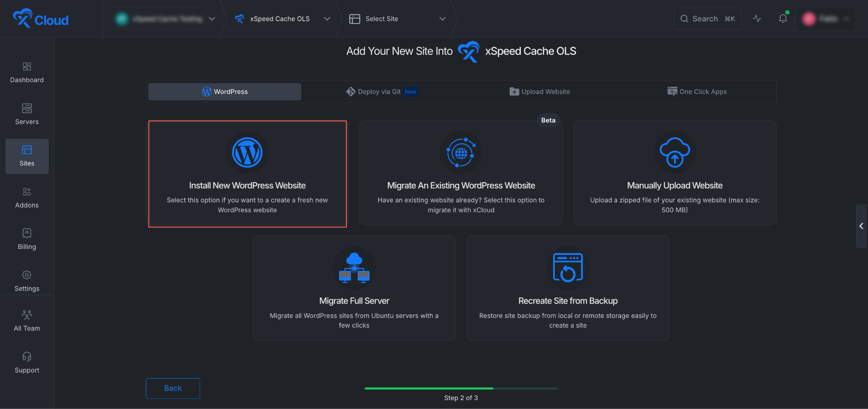
Task: Expand the collapsed right side panel arrow
Action: [x=861, y=226]
